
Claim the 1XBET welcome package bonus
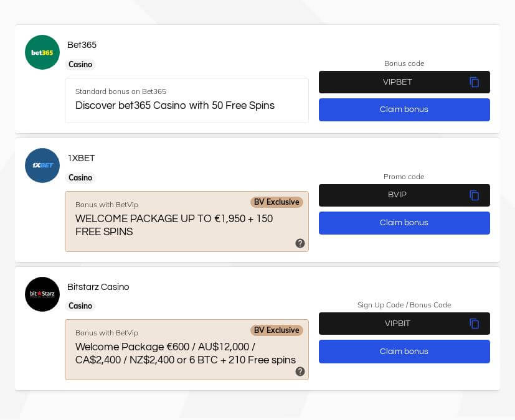(x=404, y=223)
